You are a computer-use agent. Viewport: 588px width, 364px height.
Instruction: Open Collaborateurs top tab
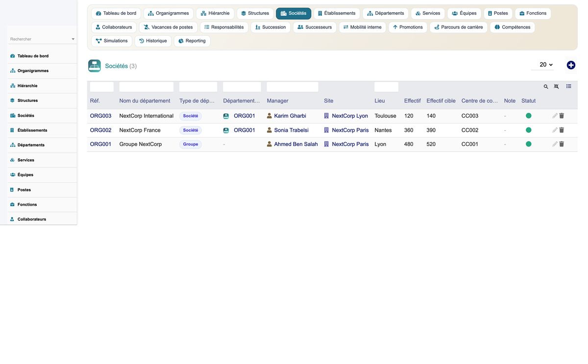click(x=114, y=27)
